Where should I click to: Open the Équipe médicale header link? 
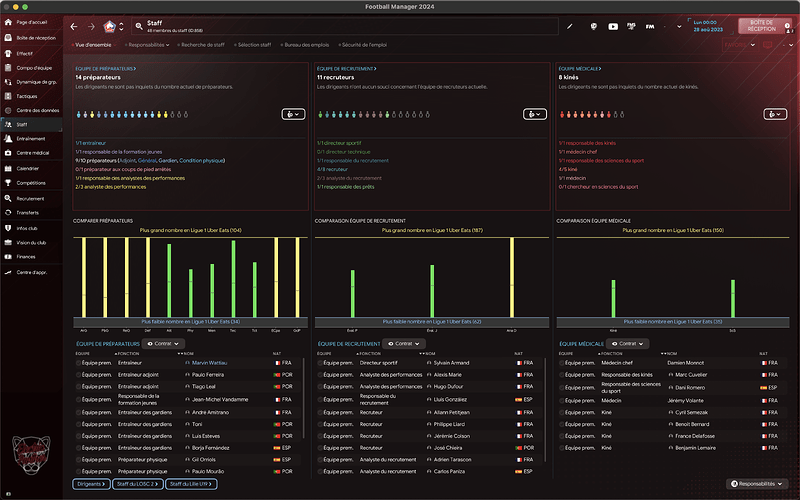(x=580, y=68)
